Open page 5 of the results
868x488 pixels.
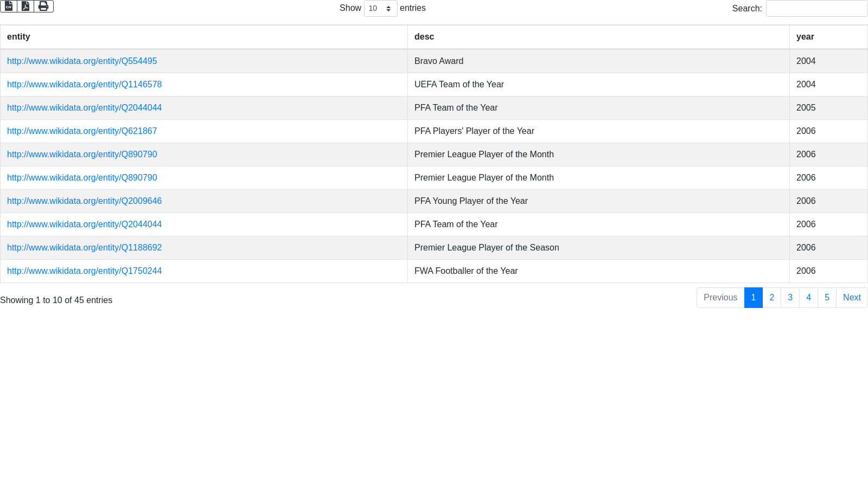(x=827, y=298)
